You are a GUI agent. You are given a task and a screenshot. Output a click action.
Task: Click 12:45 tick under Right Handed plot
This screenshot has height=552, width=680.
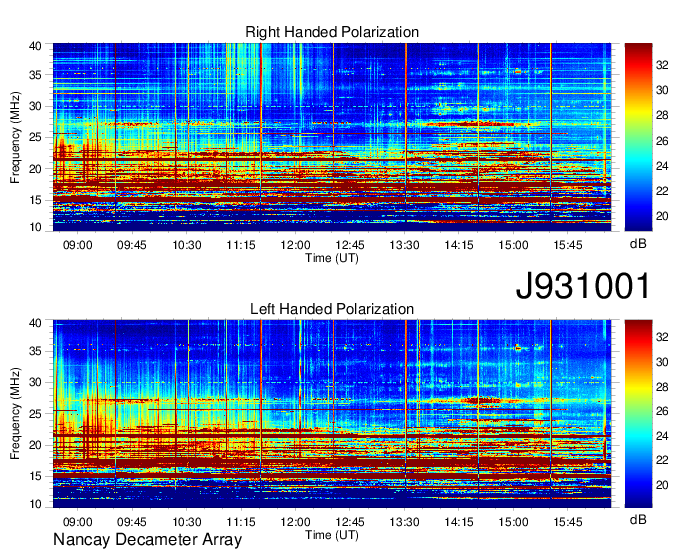click(350, 245)
